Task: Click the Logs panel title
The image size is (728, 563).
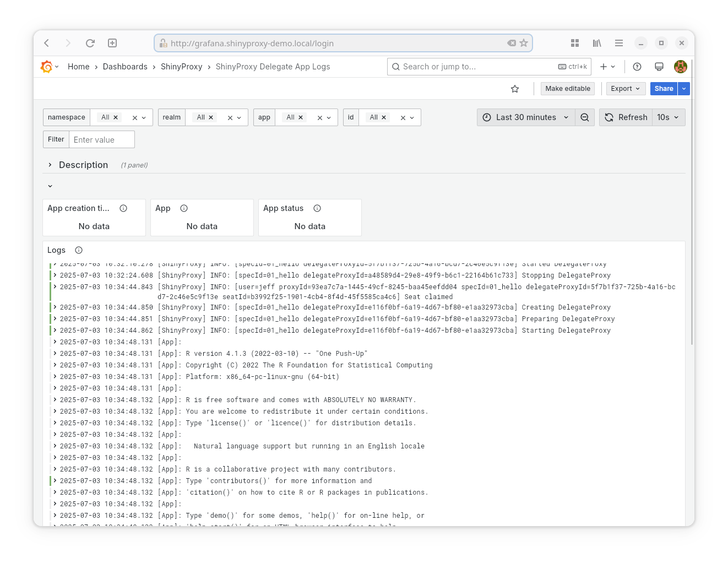Action: (56, 250)
